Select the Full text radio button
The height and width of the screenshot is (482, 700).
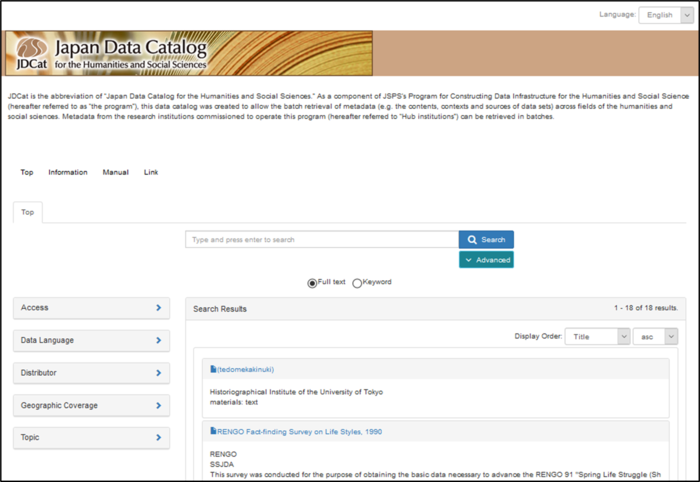coord(312,283)
